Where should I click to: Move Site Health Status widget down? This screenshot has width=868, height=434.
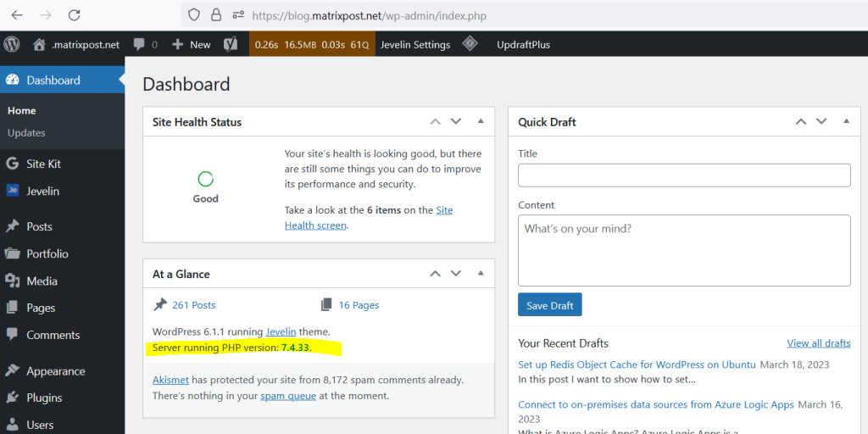click(455, 122)
